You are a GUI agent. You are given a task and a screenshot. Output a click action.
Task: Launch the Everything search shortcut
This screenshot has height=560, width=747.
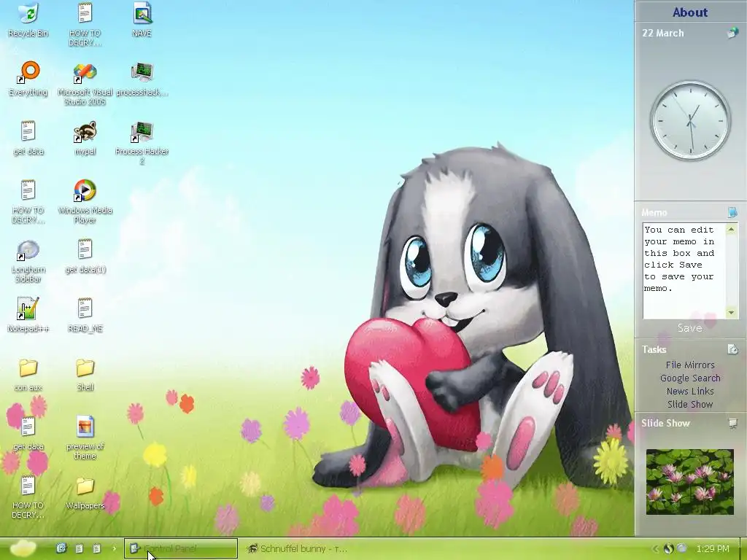click(28, 79)
